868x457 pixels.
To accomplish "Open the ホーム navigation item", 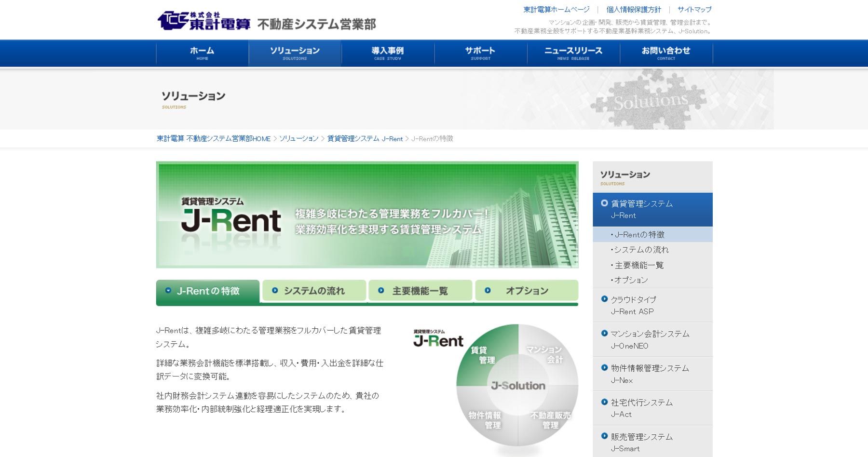I will [x=203, y=53].
